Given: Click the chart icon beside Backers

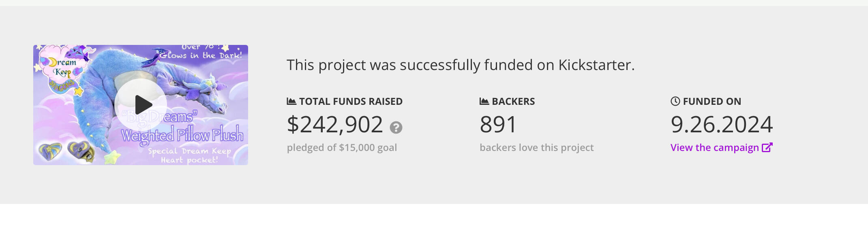Looking at the screenshot, I should coord(484,101).
